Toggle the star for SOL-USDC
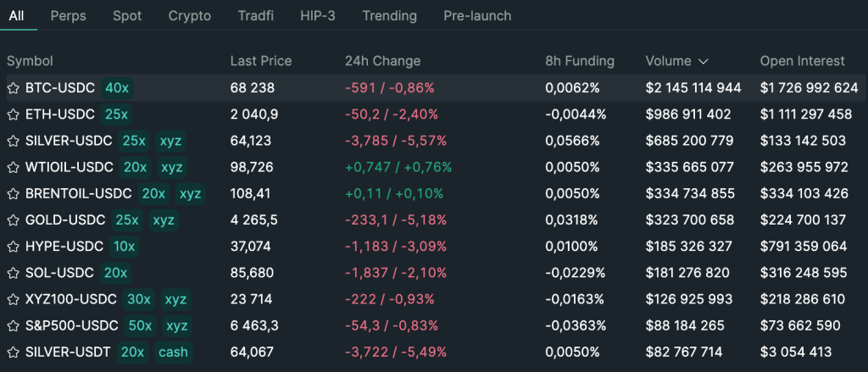The image size is (868, 372). (x=13, y=273)
